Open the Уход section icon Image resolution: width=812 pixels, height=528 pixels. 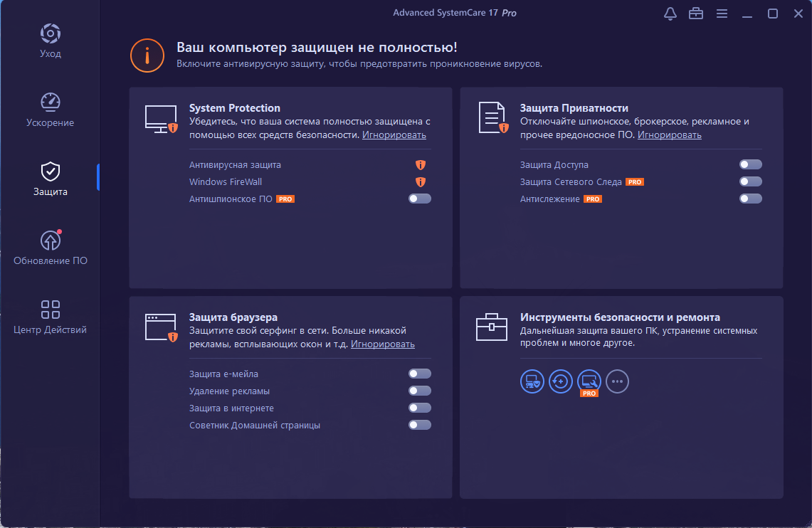(x=51, y=33)
